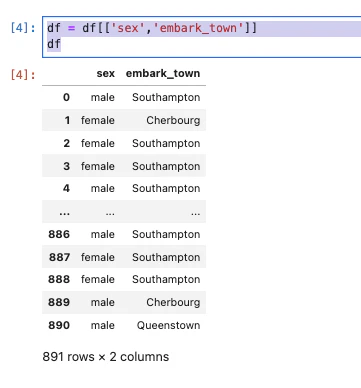Image resolution: width=361 pixels, height=388 pixels.
Task: Click 'male' cell in row 0
Action: 103,97
